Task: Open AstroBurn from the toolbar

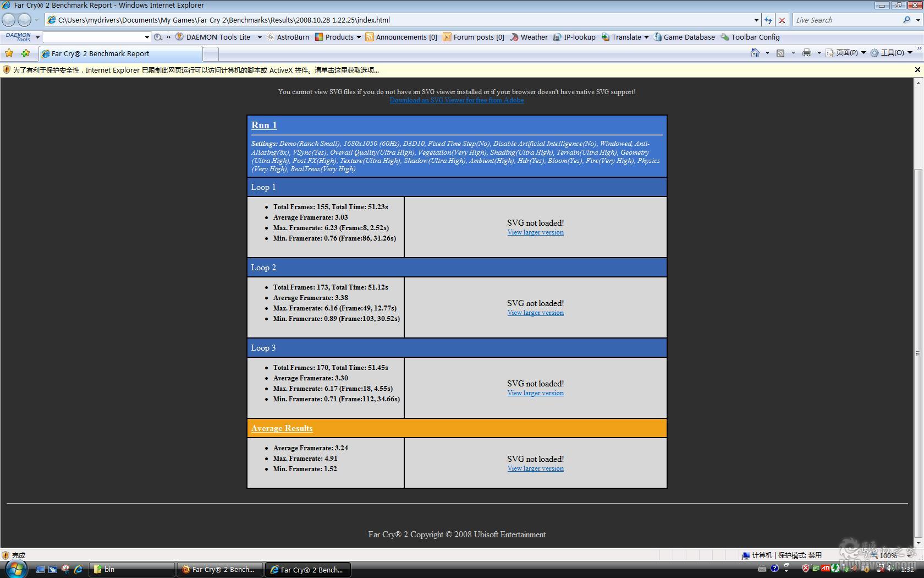Action: pos(288,37)
